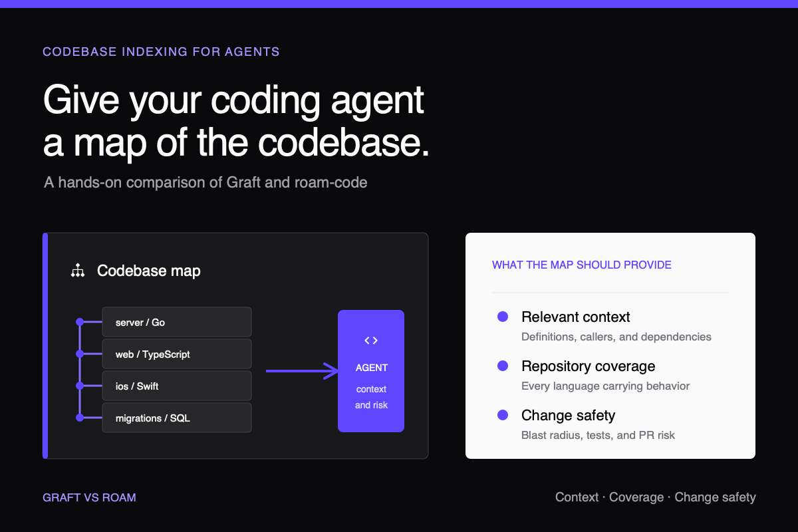Click the code brackets icon above AGENT
The image size is (798, 532).
pos(371,340)
